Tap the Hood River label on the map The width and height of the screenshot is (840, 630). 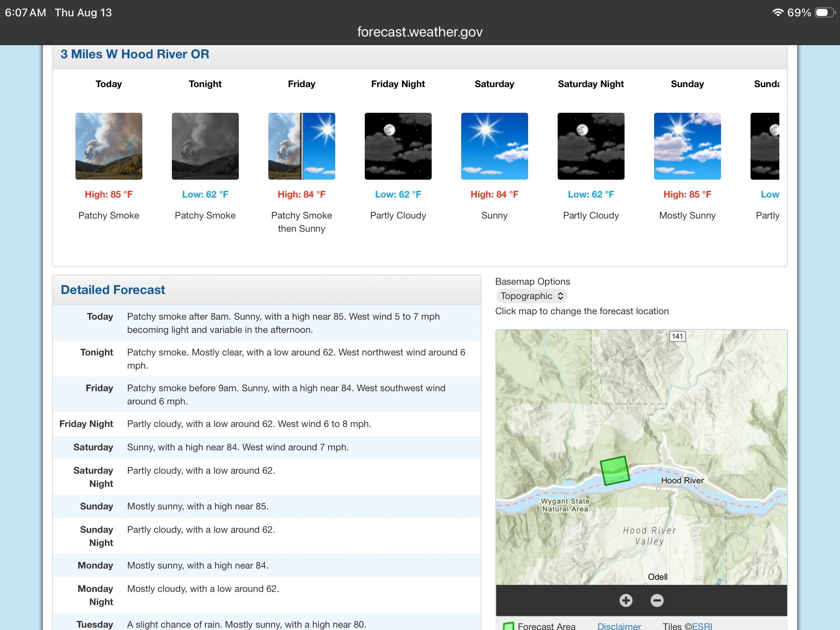click(x=682, y=480)
